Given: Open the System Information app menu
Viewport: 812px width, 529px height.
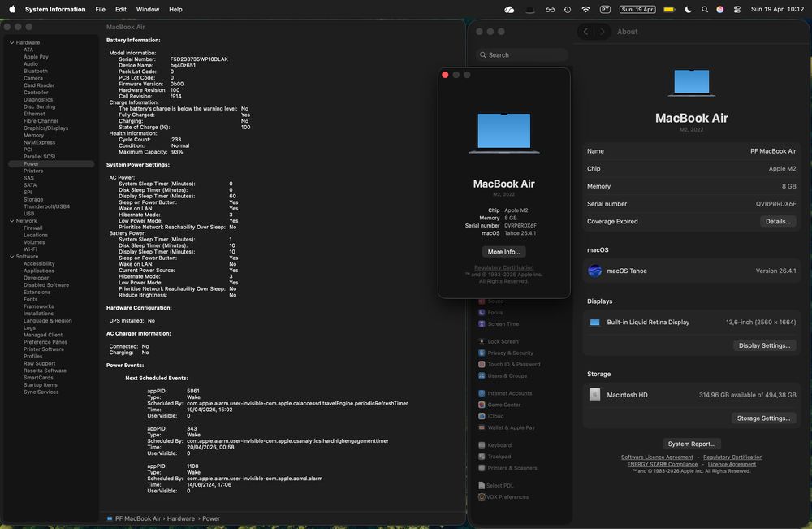Looking at the screenshot, I should point(55,9).
